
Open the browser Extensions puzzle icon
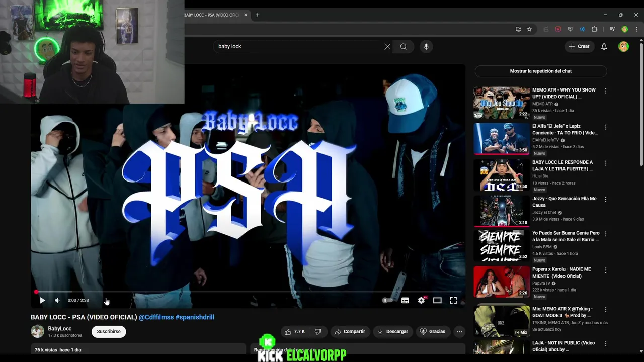(x=594, y=29)
